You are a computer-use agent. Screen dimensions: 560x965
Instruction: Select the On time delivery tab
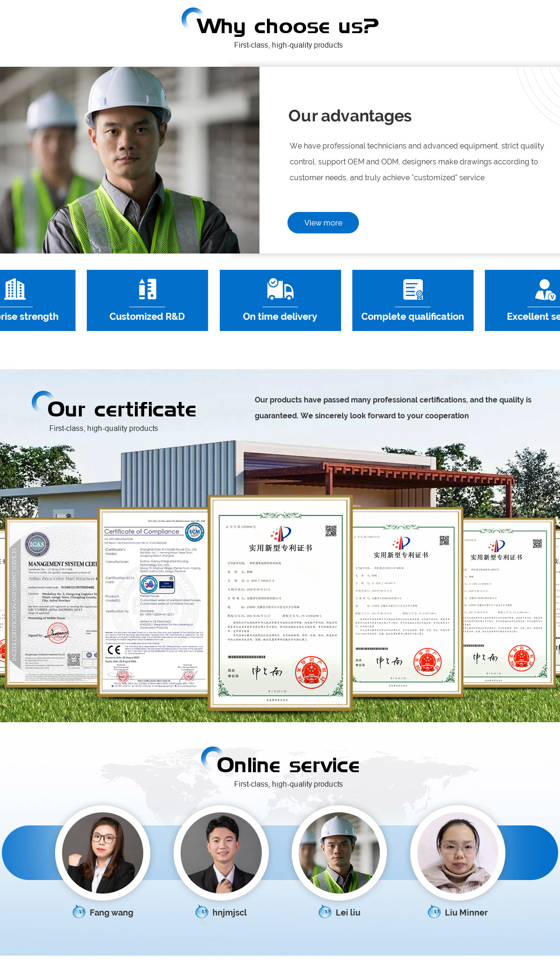click(280, 300)
